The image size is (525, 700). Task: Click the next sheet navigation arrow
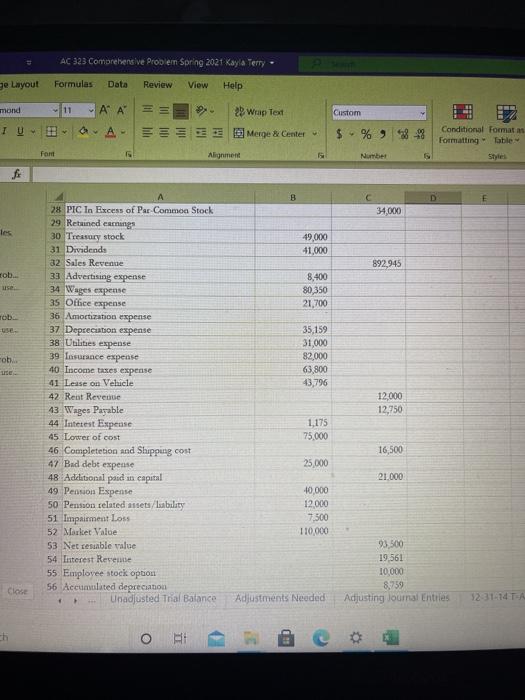75,601
